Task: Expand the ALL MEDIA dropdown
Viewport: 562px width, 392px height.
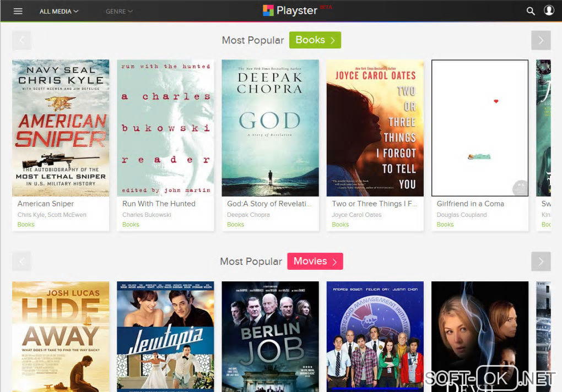Action: click(x=59, y=12)
